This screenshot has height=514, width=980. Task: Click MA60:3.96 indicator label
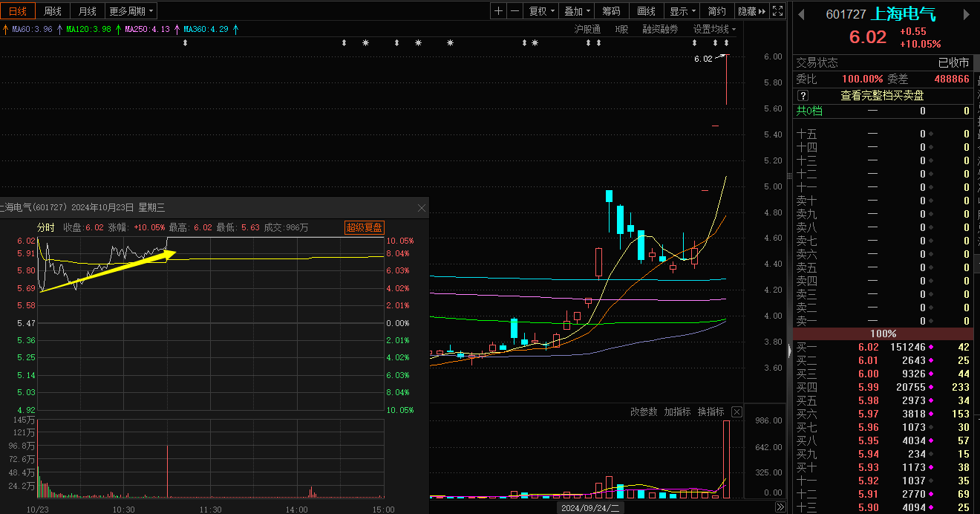(x=32, y=29)
